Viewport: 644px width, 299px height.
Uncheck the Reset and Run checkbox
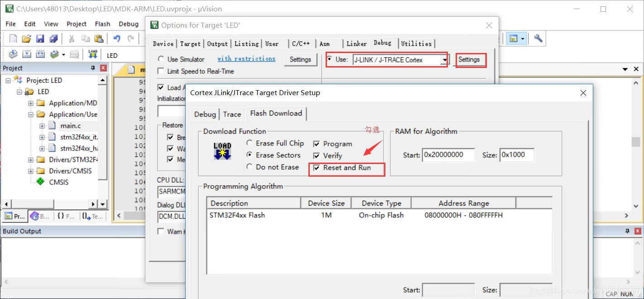coord(317,168)
